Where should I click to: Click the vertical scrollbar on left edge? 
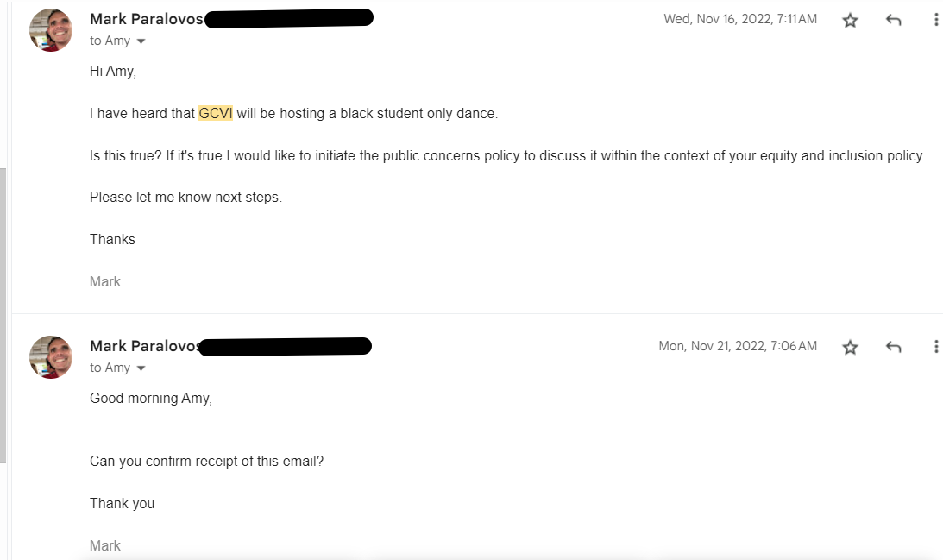[3, 316]
